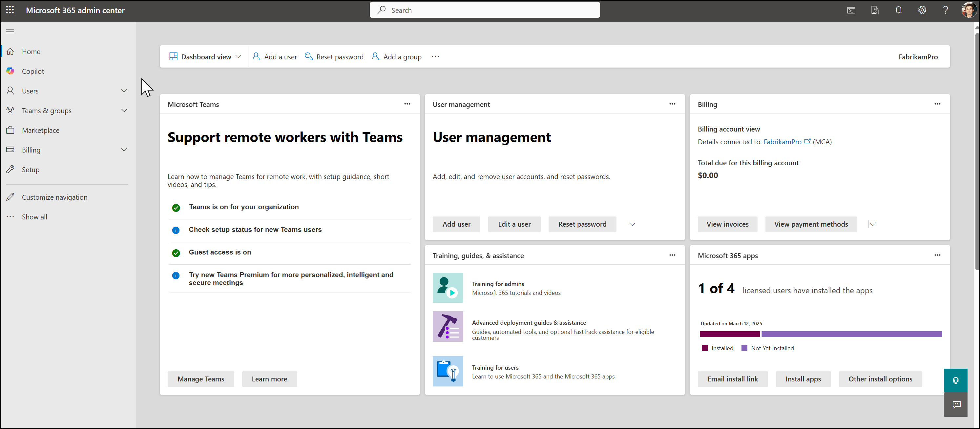Collapse the navigation with the hamburger toggle
The height and width of the screenshot is (429, 980).
pos(10,31)
